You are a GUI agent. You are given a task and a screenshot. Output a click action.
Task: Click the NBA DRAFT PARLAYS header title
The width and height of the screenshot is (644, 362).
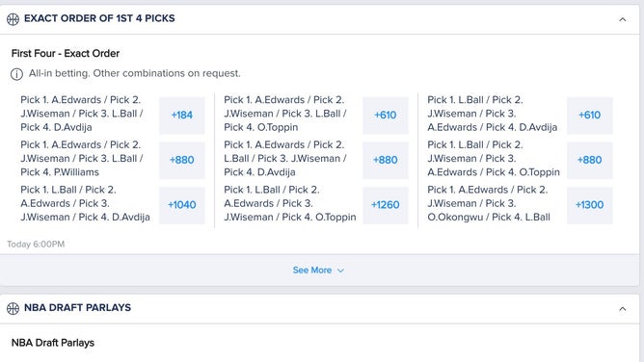point(78,307)
